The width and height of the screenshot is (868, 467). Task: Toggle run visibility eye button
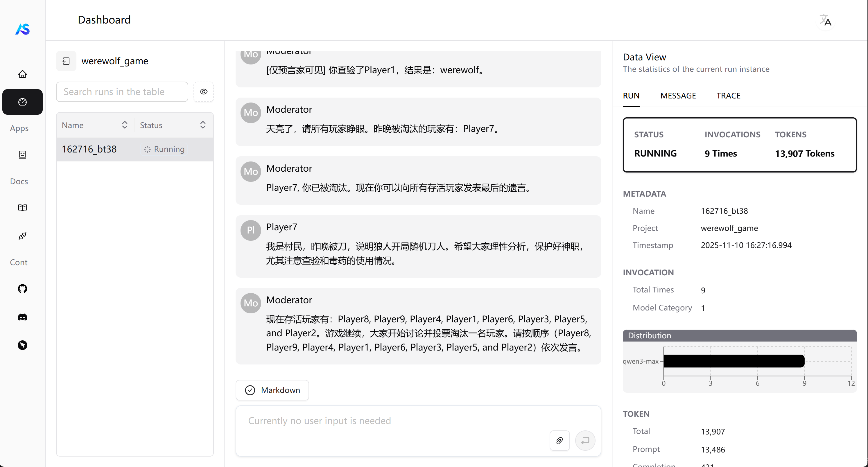(x=204, y=92)
